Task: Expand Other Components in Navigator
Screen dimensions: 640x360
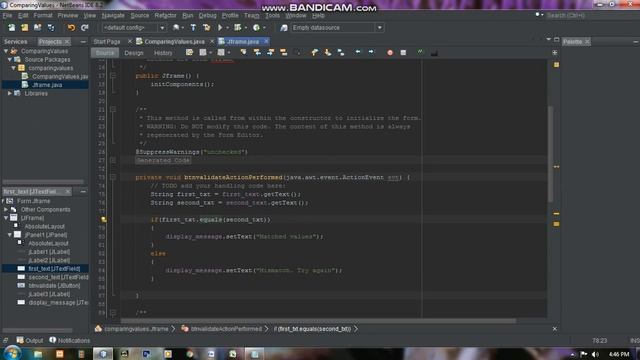Action: (6, 209)
